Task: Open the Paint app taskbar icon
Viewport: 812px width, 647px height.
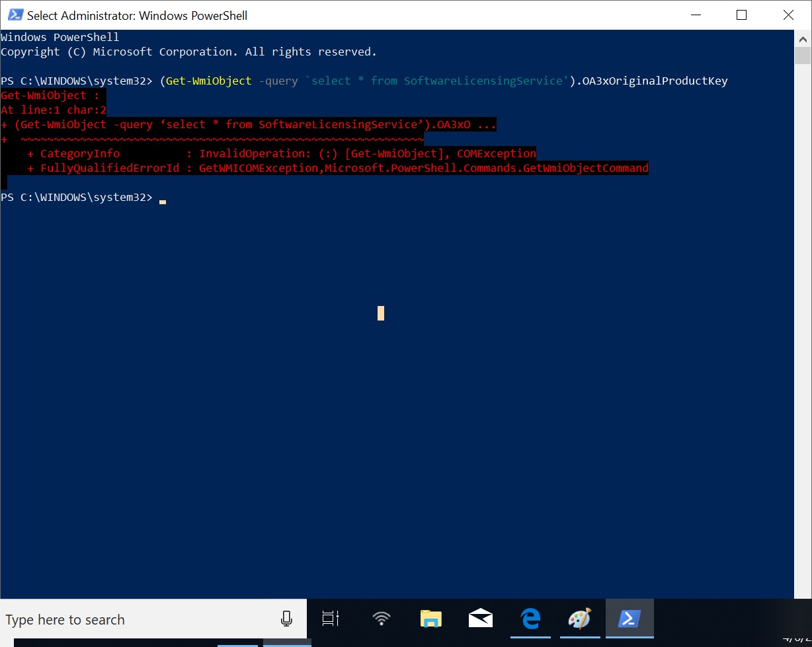Action: [580, 619]
